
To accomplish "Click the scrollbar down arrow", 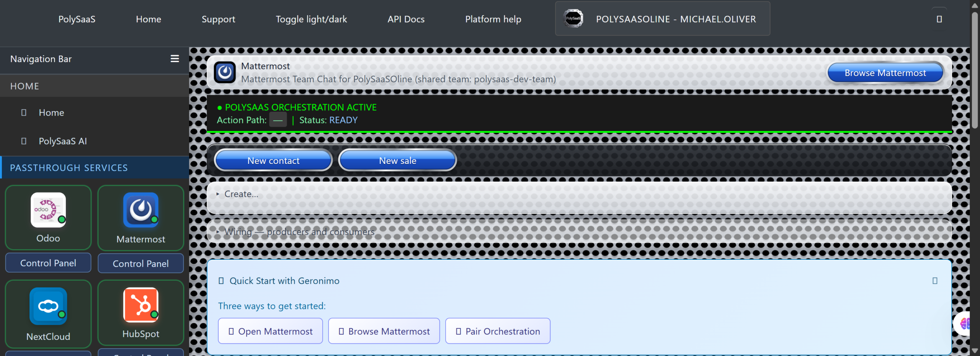I will coord(975,350).
